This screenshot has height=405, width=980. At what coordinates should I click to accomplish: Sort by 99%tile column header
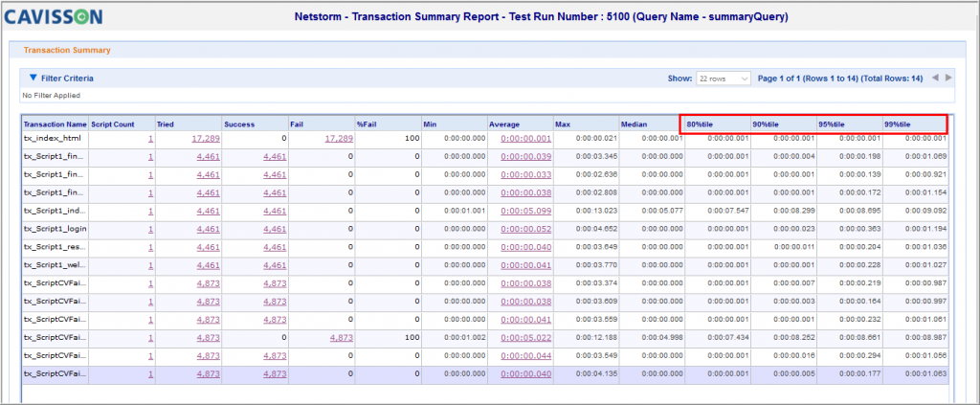pos(898,124)
